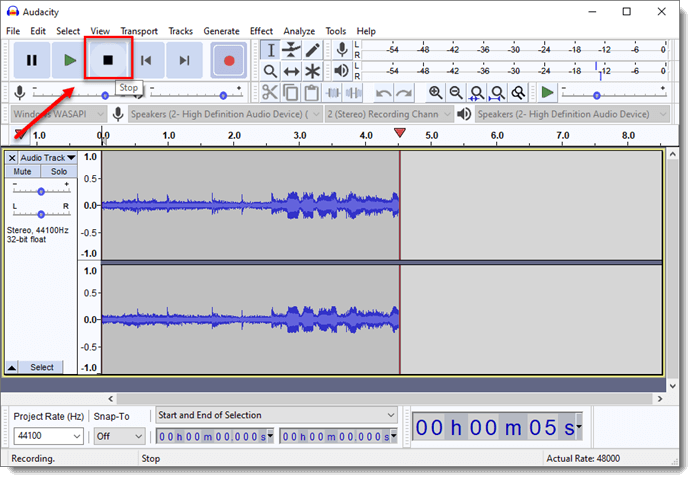Click Trim audio outside selection icon

pos(332,93)
